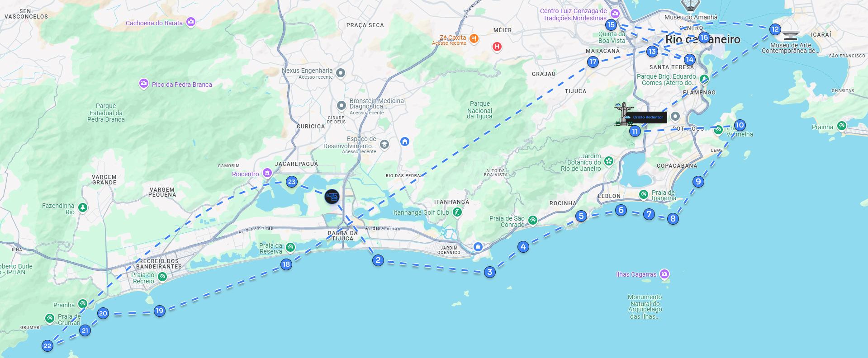Click the Museu de Arte Contemporânea icon
The width and height of the screenshot is (868, 358).
click(x=791, y=35)
